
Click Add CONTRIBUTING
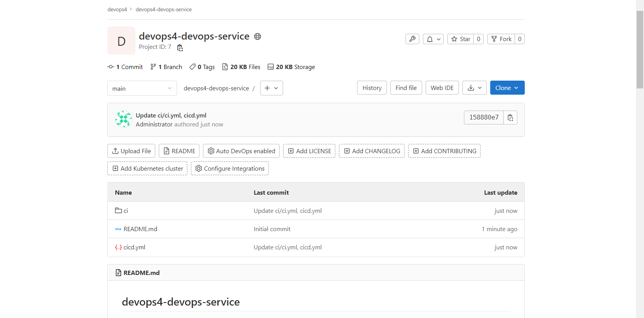tap(445, 151)
